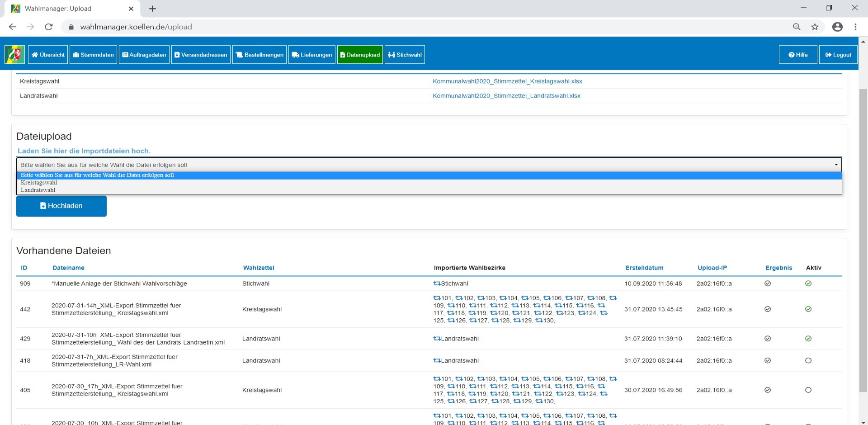
Task: Click the 101 district icon in row 405
Action: pos(437,379)
